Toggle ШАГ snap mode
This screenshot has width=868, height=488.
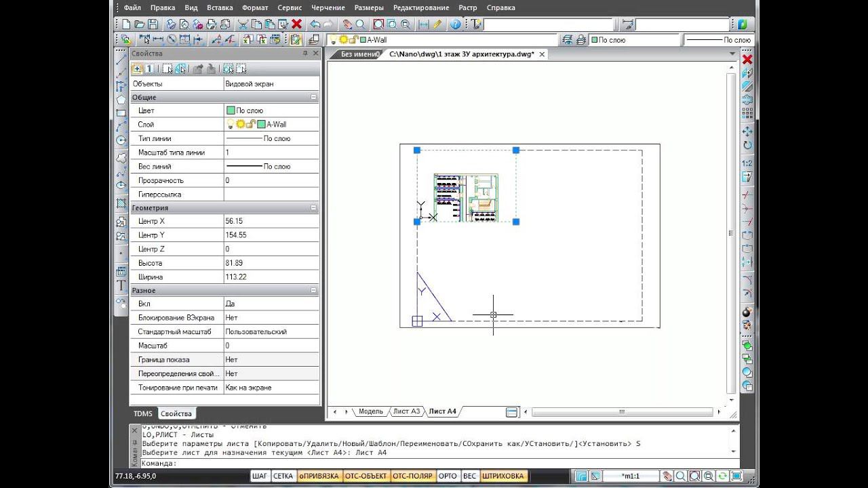(x=260, y=476)
